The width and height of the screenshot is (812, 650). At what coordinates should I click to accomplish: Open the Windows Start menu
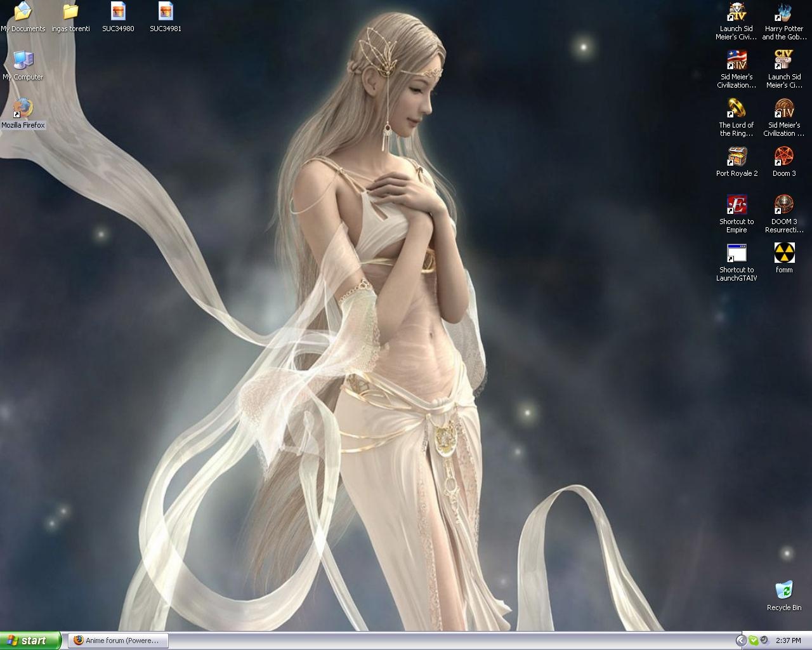pos(30,640)
